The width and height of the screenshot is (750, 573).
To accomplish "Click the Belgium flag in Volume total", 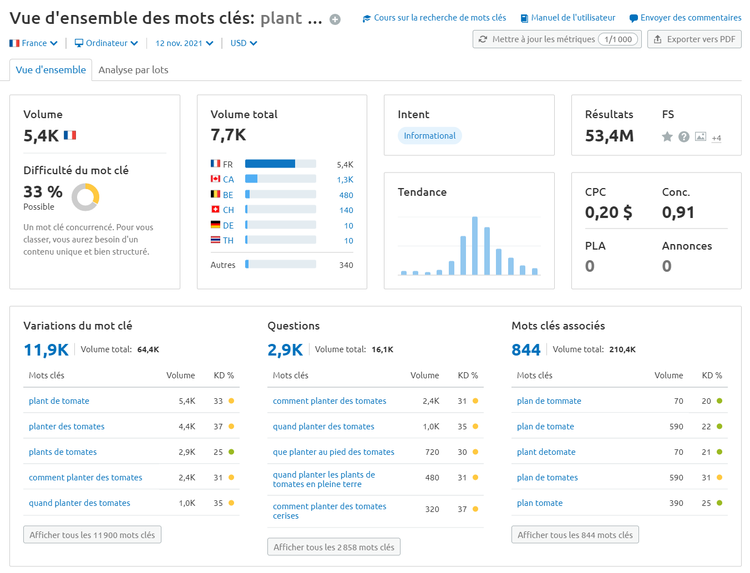I will click(215, 194).
